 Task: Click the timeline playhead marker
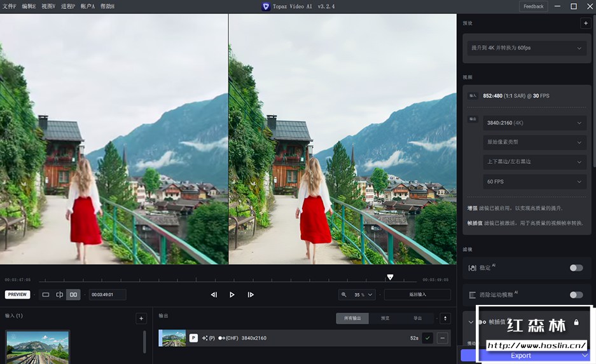(390, 277)
